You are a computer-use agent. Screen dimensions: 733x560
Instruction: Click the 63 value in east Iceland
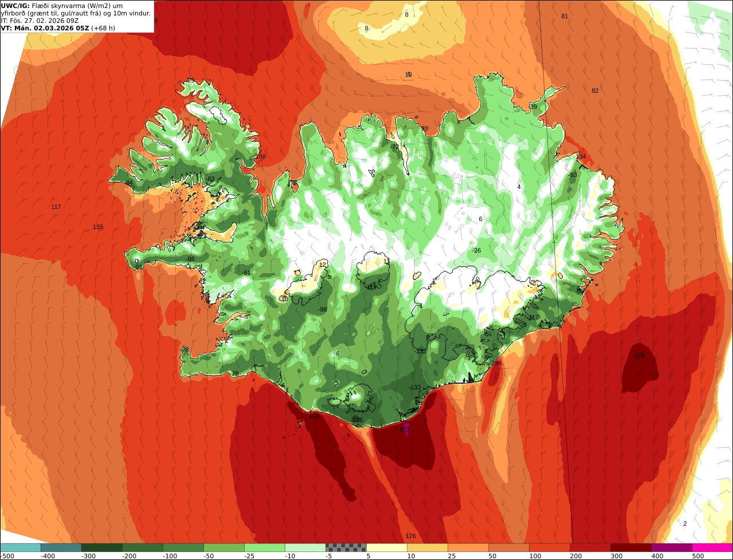[x=573, y=175]
